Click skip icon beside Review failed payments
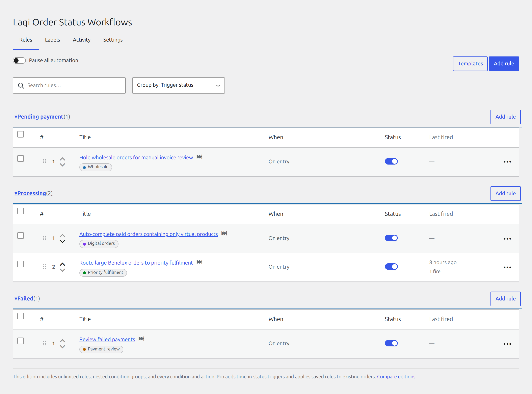532x394 pixels. 141,339
